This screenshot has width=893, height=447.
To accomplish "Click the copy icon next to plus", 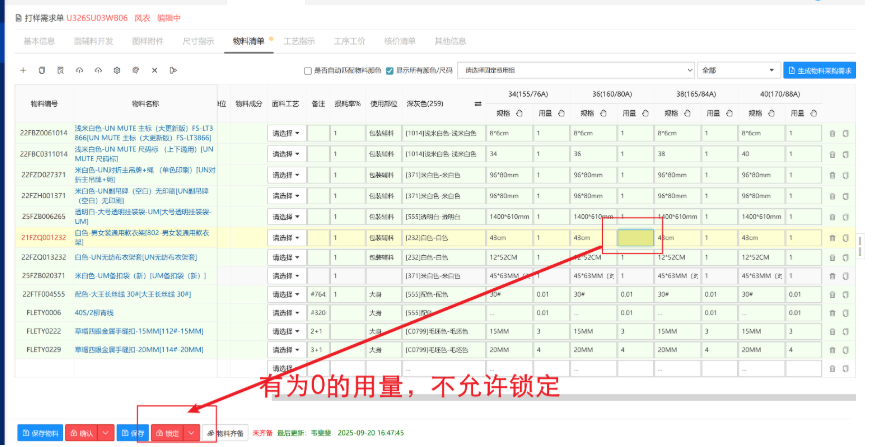I will (x=42, y=71).
